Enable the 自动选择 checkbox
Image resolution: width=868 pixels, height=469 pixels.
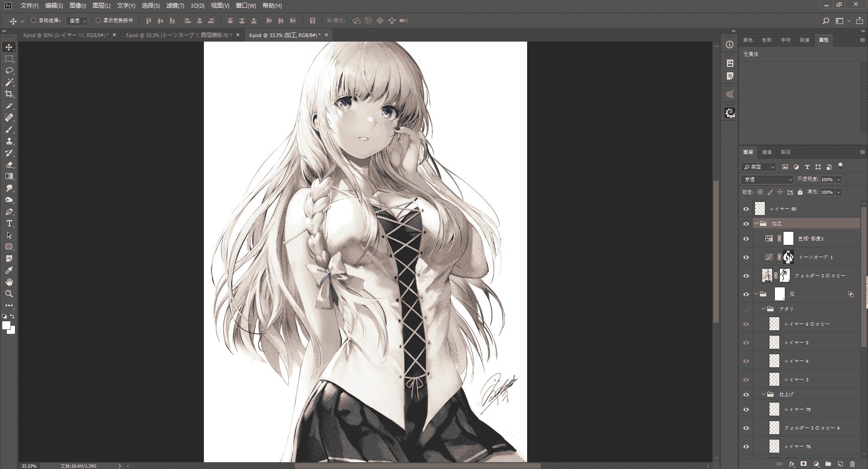pos(33,20)
